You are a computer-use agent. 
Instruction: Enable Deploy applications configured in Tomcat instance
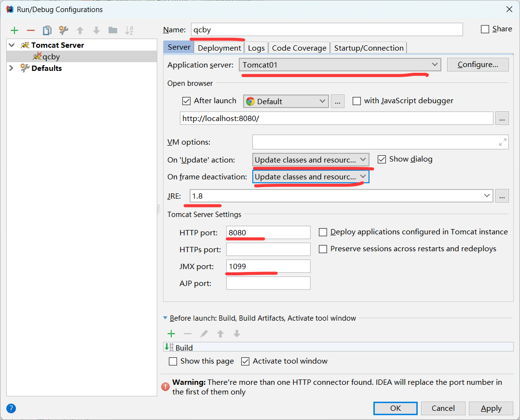coord(323,232)
